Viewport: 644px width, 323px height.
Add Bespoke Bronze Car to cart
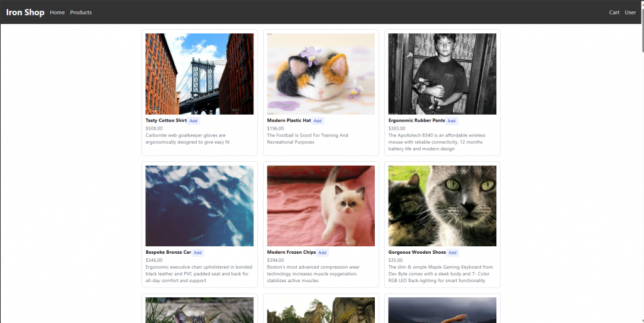(197, 252)
